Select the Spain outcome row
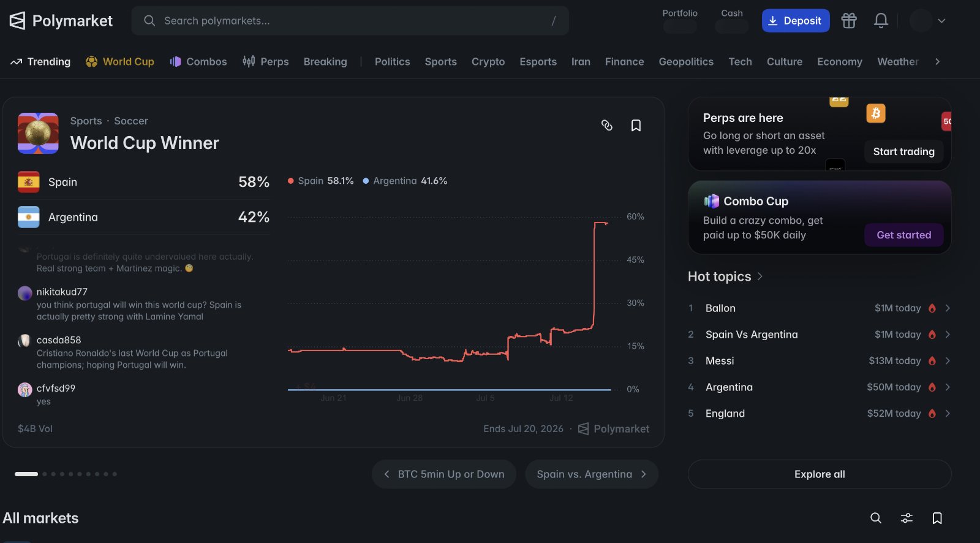This screenshot has height=543, width=980. pos(144,182)
